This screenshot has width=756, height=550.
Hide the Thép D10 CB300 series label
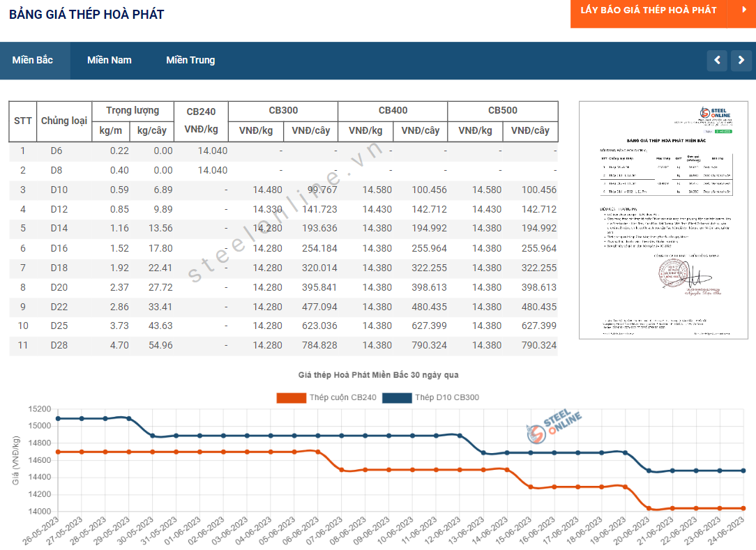coord(447,397)
